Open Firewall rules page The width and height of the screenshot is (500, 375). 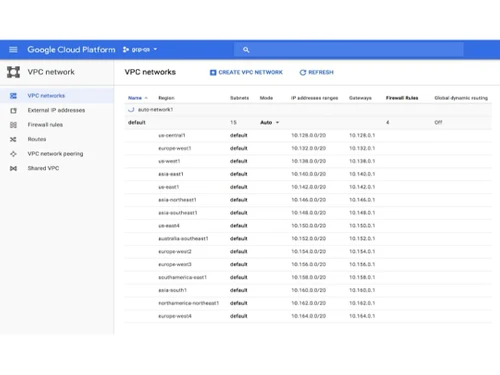pos(45,125)
